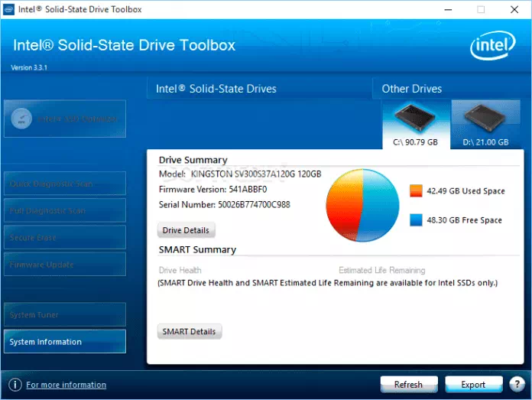The image size is (532, 400).
Task: Click the Drive Health label
Action: (x=180, y=270)
